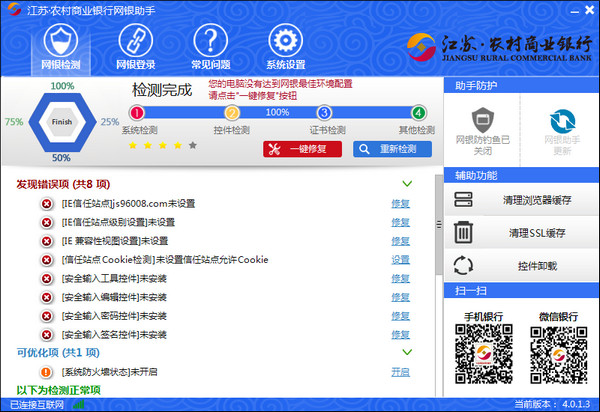Click 设置 link for 信任站点Cookie检测
Viewport: 600px width, 412px height.
pyautogui.click(x=400, y=260)
